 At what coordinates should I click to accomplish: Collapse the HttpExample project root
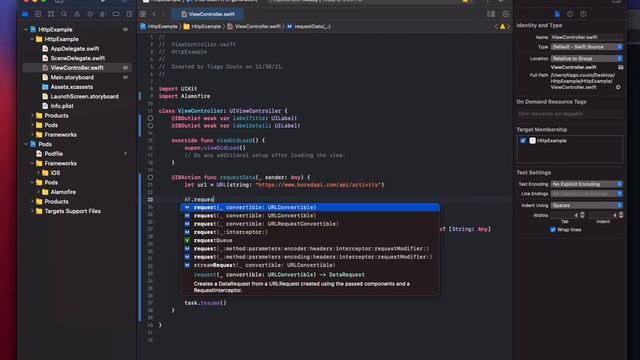[26, 29]
